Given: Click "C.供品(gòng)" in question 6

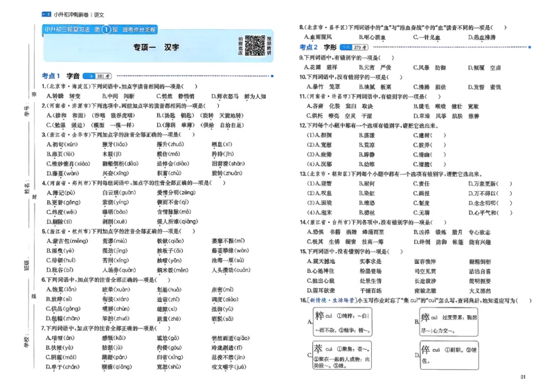Looking at the screenshot, I should (x=63, y=309).
